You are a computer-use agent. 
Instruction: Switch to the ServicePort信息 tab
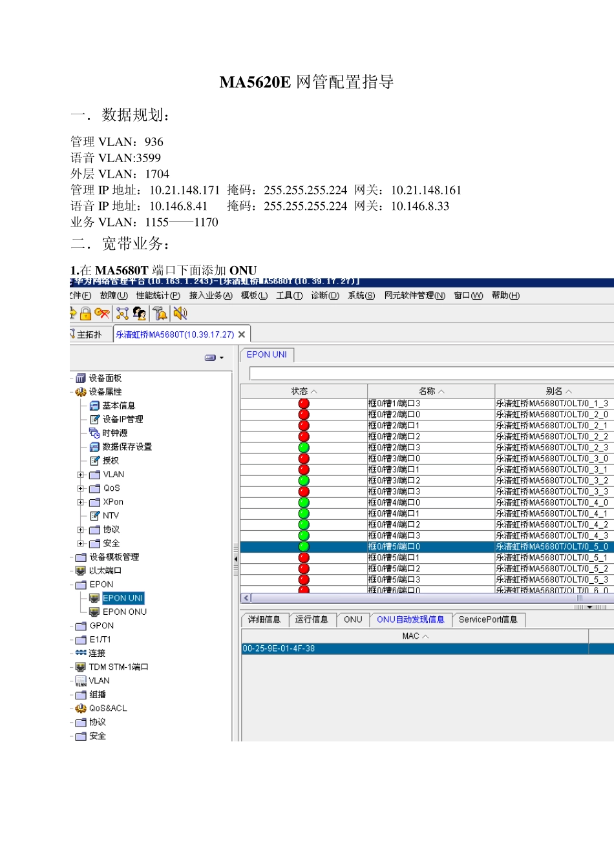(488, 620)
